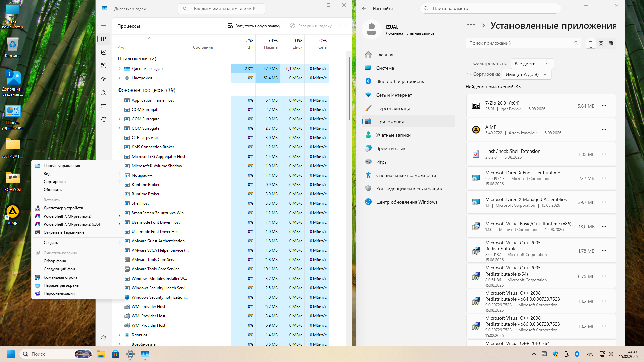Go back using the Settings window arrow
This screenshot has width=644, height=362.
click(364, 8)
